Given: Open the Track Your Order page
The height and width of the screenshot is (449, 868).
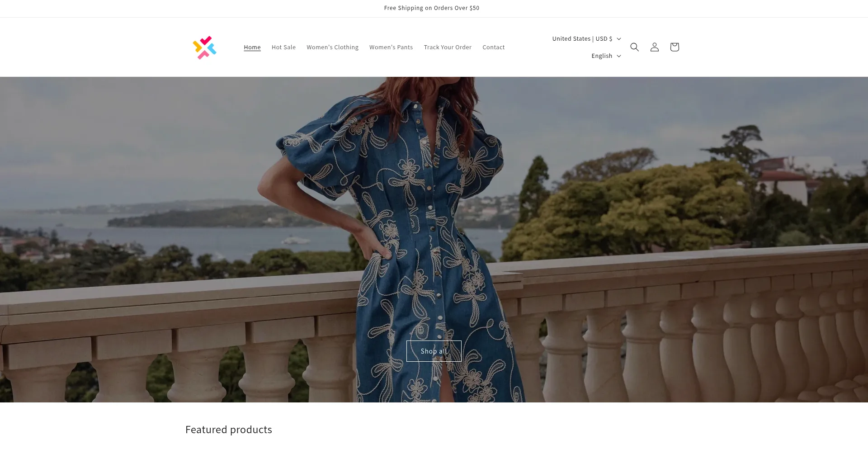Looking at the screenshot, I should pyautogui.click(x=448, y=47).
